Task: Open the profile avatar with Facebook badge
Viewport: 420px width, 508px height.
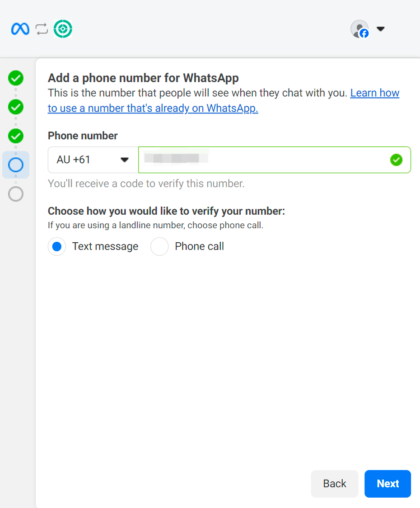Action: tap(360, 29)
